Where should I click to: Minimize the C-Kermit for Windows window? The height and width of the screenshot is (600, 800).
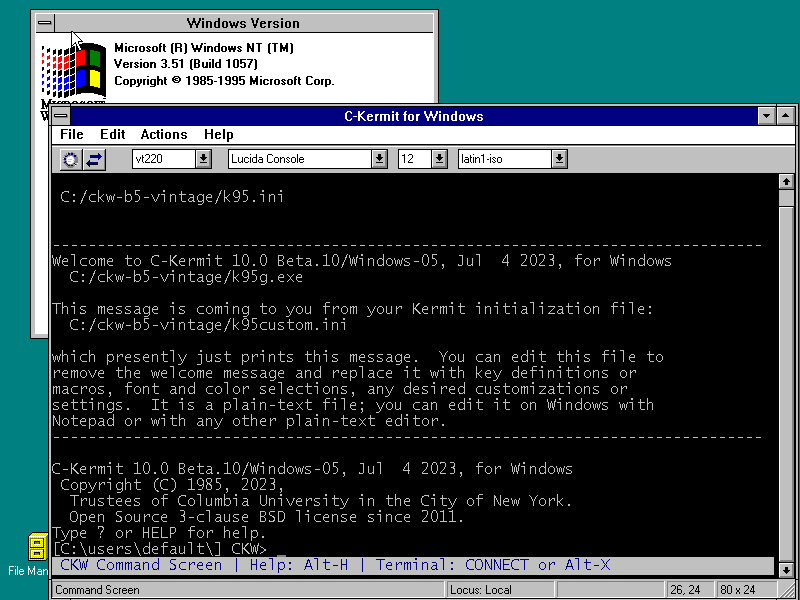coord(766,116)
